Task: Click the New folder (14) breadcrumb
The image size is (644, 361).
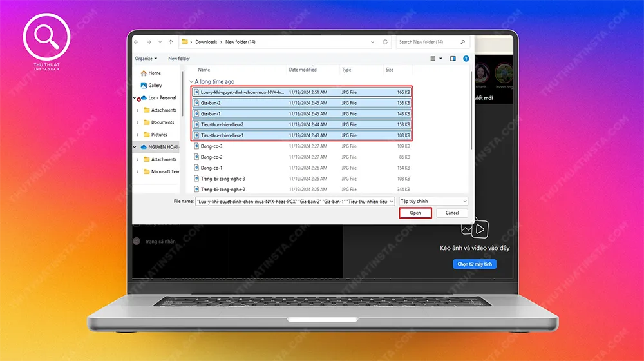Action: [x=240, y=42]
